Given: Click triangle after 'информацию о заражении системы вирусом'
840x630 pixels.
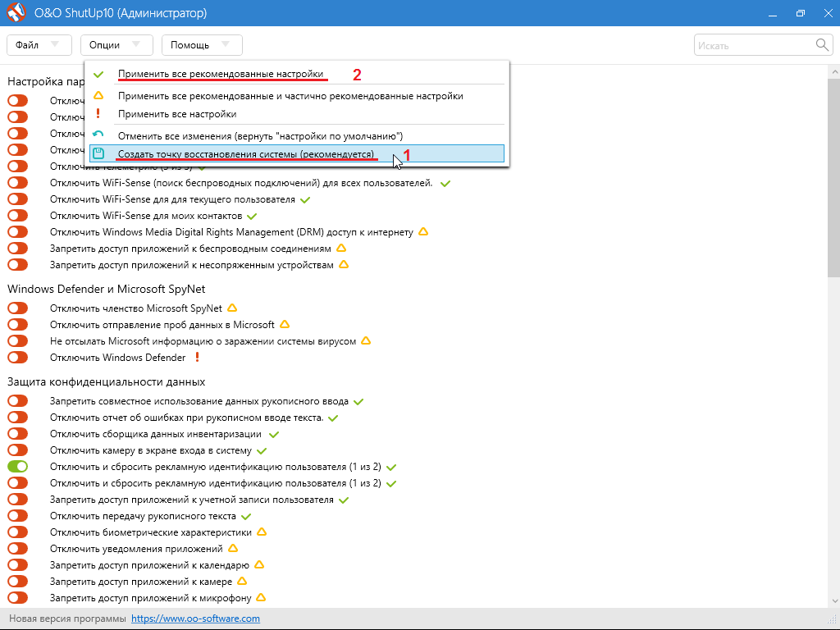Looking at the screenshot, I should [x=366, y=340].
